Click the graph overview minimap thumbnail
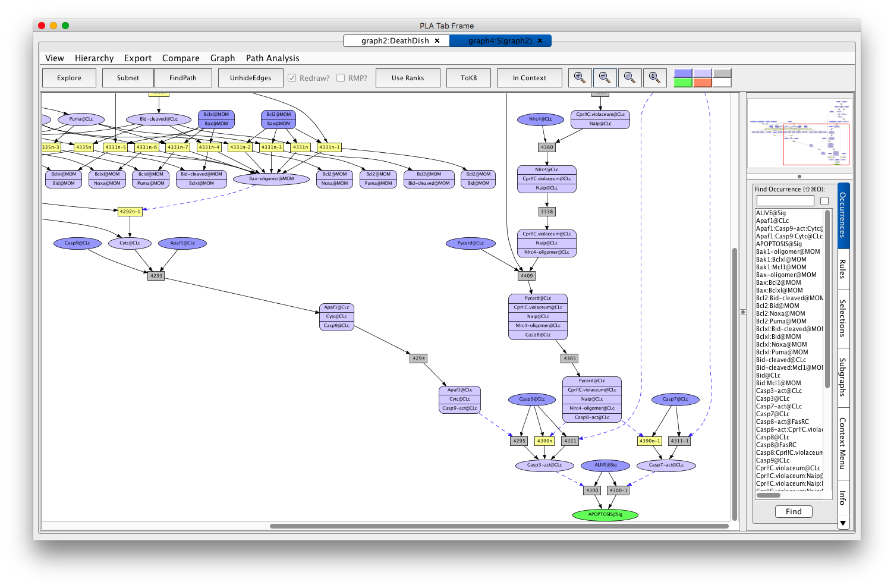The width and height of the screenshot is (894, 588). pos(799,133)
